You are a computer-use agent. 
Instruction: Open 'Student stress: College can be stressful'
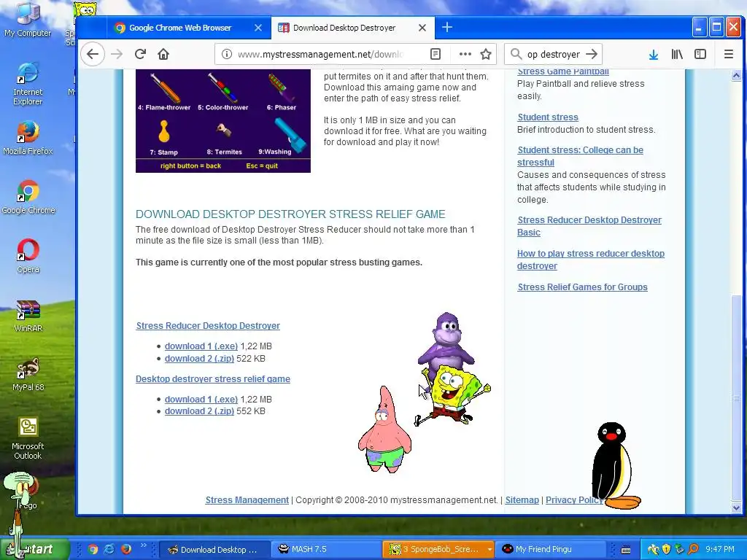pyautogui.click(x=580, y=156)
